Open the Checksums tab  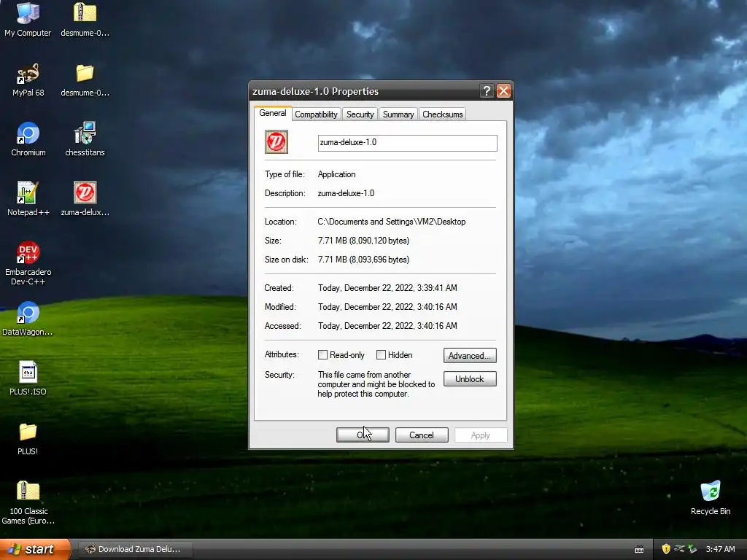pos(443,114)
